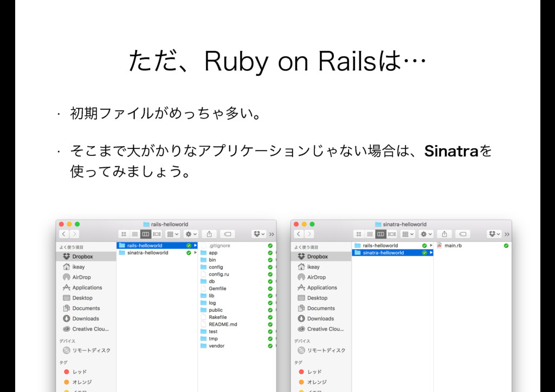Screen dimensions: 555x392
Task: Switch to icon view in rails-helloworld window
Action: [x=124, y=234]
